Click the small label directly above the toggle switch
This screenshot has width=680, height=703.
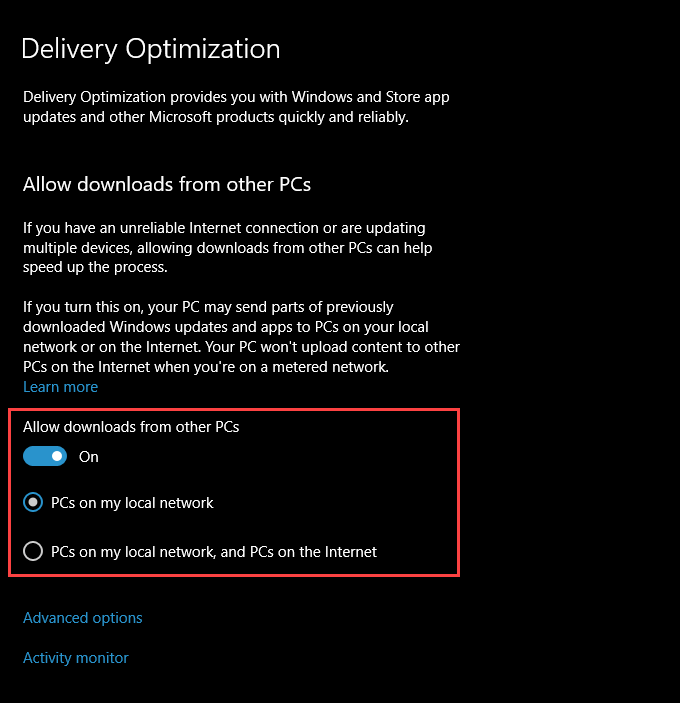tap(131, 426)
